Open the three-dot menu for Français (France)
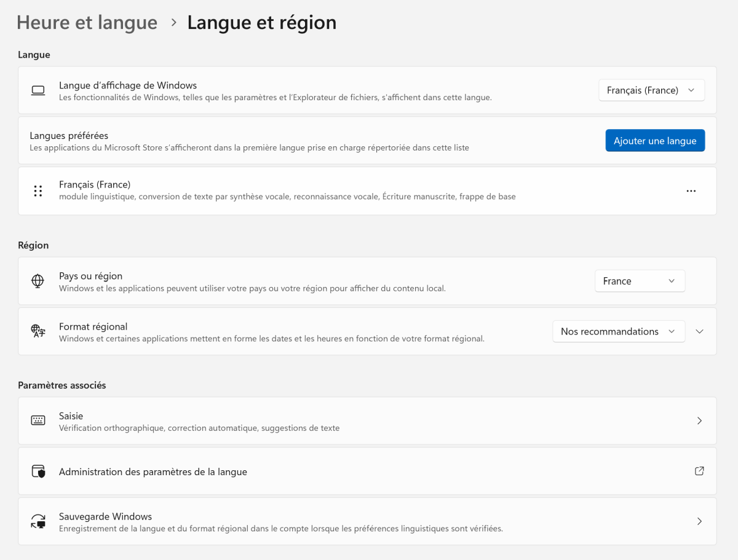 click(691, 191)
